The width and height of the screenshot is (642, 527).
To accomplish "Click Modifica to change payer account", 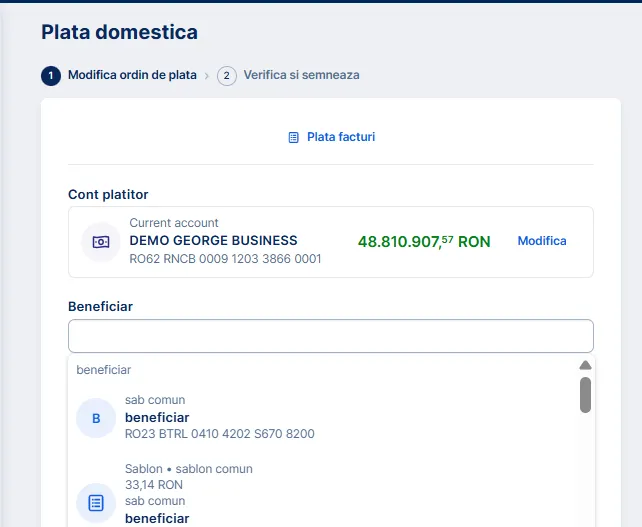I will [x=541, y=241].
